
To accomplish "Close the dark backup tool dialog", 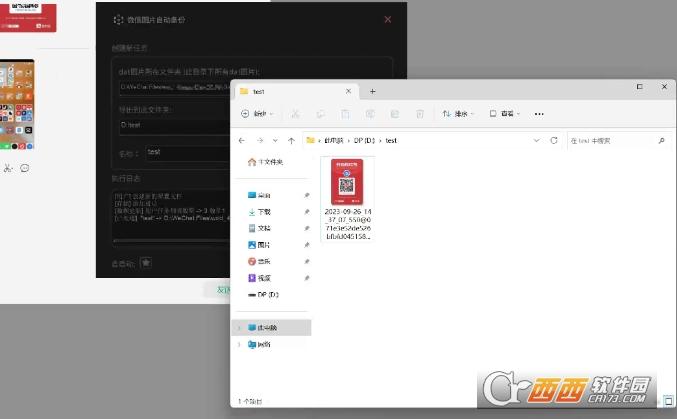I will 388,19.
